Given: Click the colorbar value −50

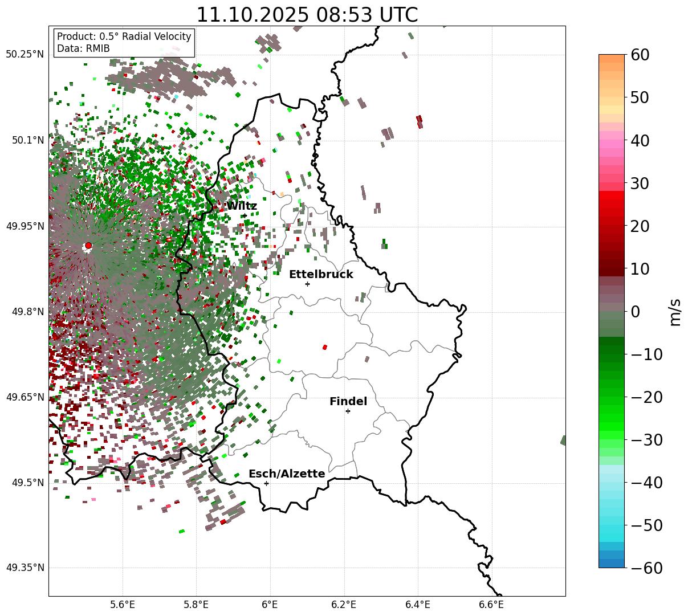Looking at the screenshot, I should pyautogui.click(x=646, y=525).
